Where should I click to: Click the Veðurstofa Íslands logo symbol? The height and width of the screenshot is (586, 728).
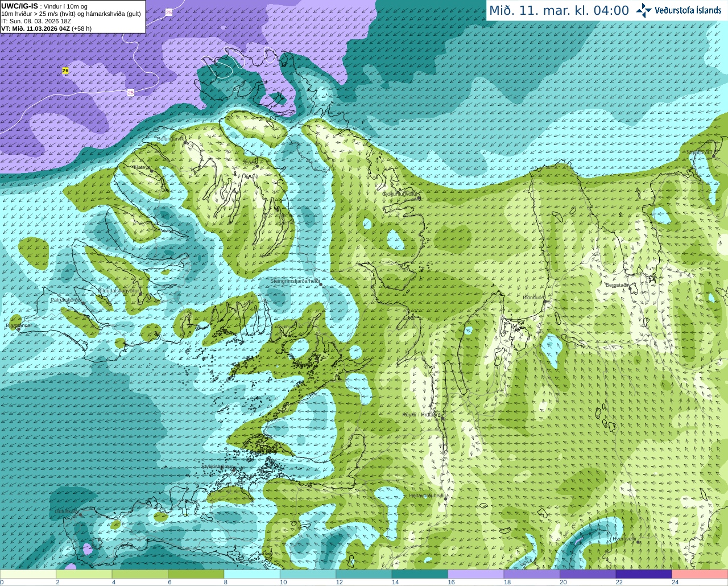click(644, 10)
